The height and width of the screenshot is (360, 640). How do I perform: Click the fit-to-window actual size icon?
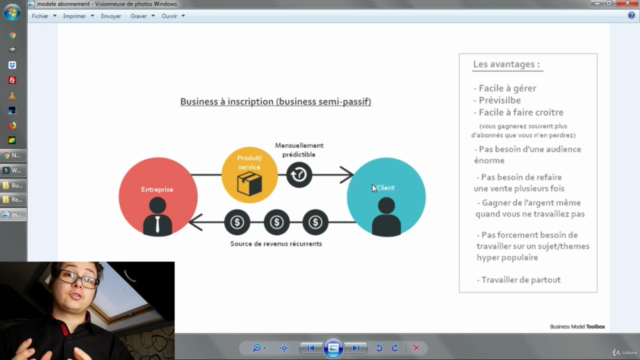(x=284, y=348)
